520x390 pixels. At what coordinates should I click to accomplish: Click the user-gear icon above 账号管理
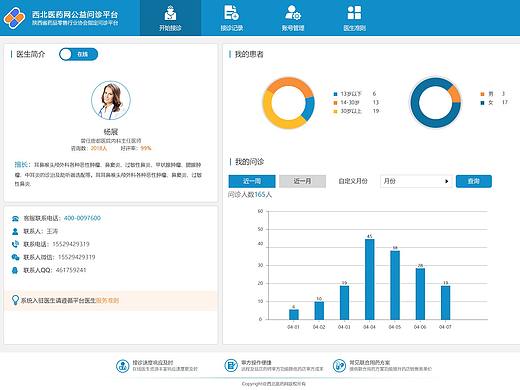(x=293, y=13)
